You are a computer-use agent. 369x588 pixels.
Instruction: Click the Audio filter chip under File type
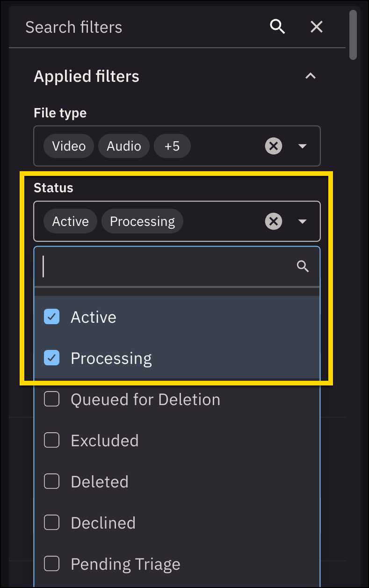tap(123, 146)
